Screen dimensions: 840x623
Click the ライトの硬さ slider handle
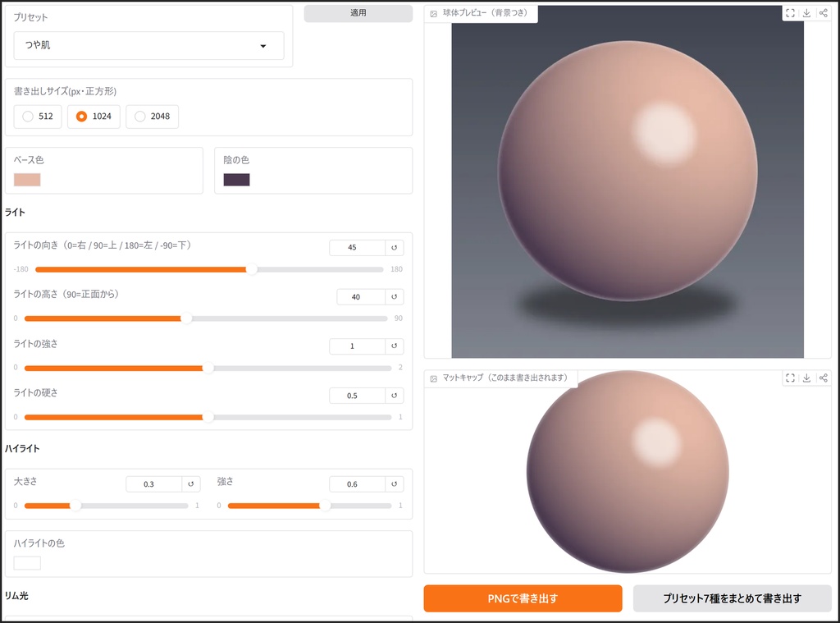click(x=208, y=417)
